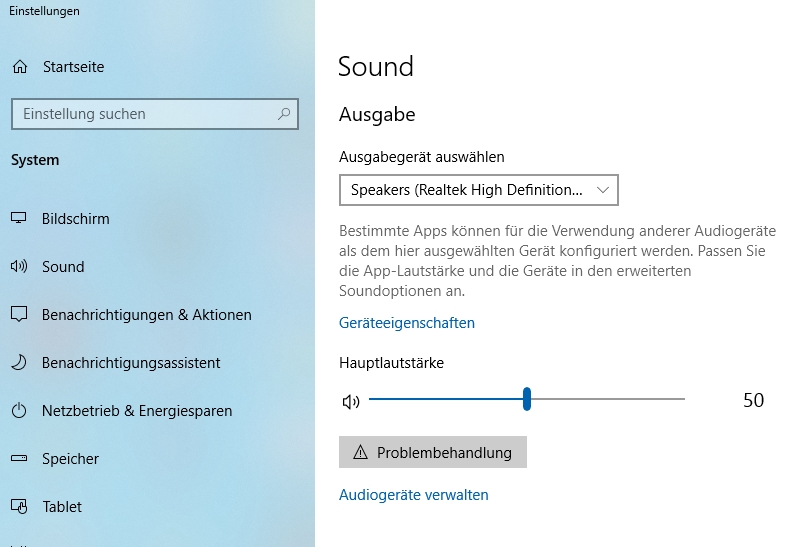Screen dimensions: 812x547
Task: Click warning triangle icon on Problembehandlung
Action: [x=360, y=453]
